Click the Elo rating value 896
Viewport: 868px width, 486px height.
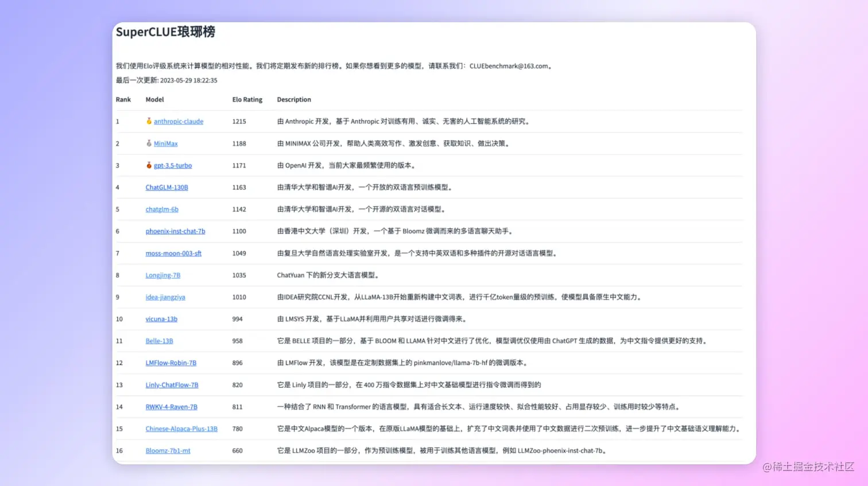[x=238, y=363]
